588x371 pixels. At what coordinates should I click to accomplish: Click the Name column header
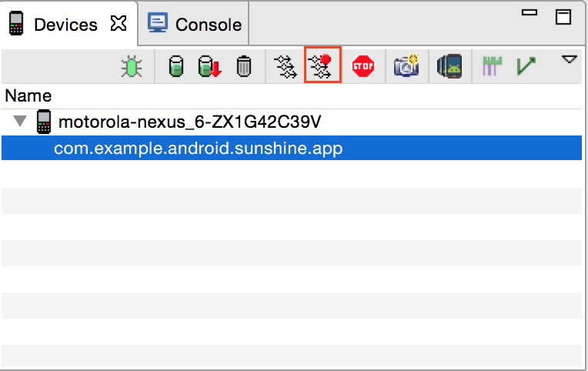pos(28,96)
